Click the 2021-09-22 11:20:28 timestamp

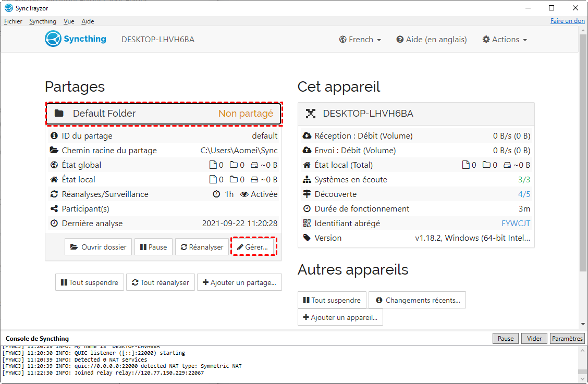click(240, 224)
